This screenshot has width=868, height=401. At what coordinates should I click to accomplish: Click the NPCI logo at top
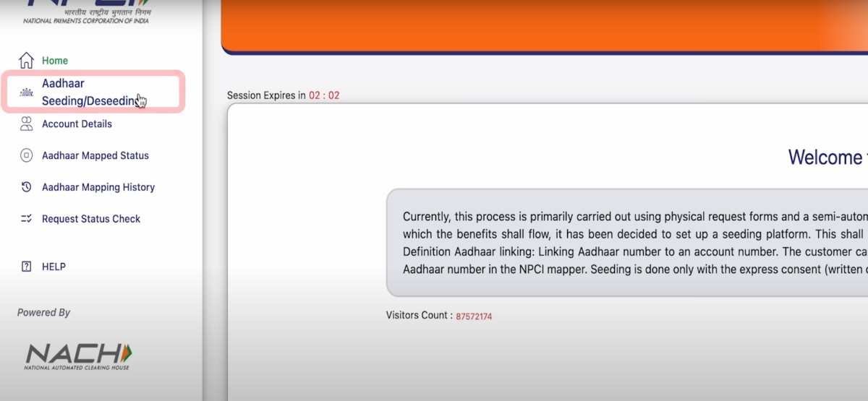[x=88, y=11]
